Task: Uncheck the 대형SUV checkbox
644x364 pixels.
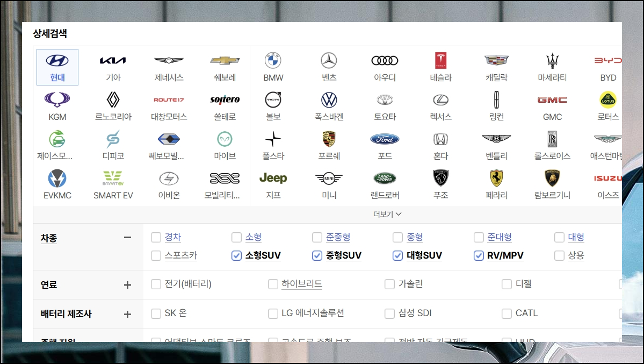Action: (x=397, y=255)
